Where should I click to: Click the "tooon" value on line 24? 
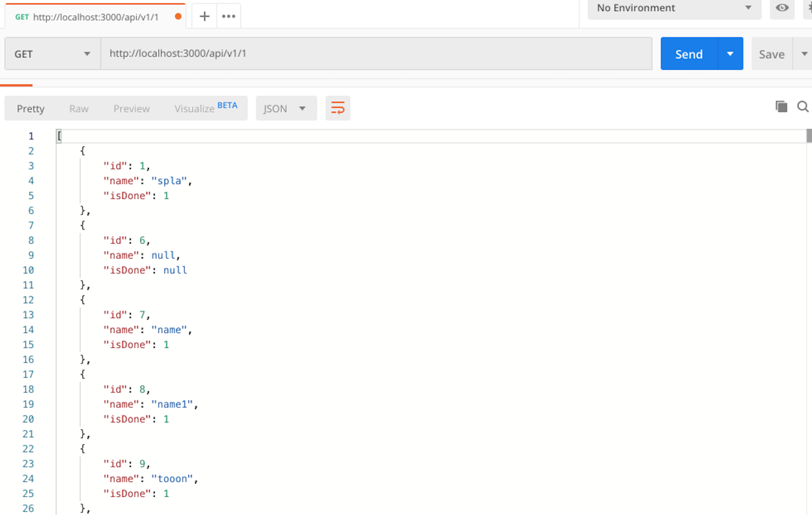coord(172,479)
